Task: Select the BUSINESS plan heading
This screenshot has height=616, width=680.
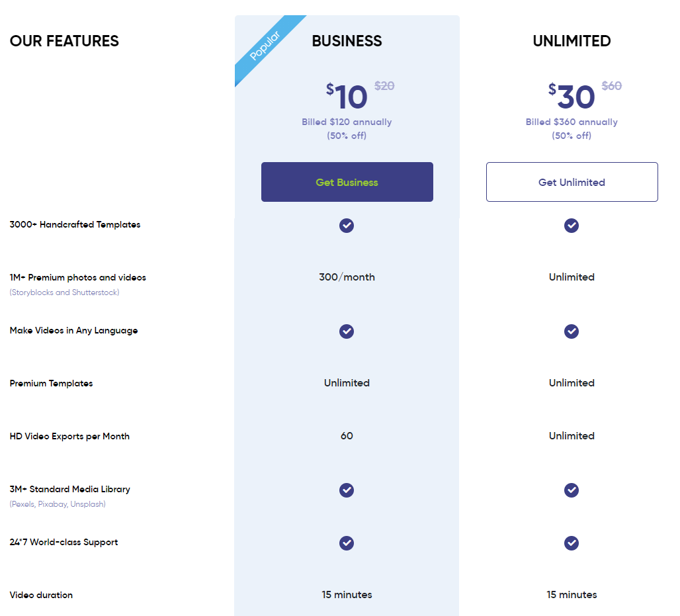Action: click(347, 41)
